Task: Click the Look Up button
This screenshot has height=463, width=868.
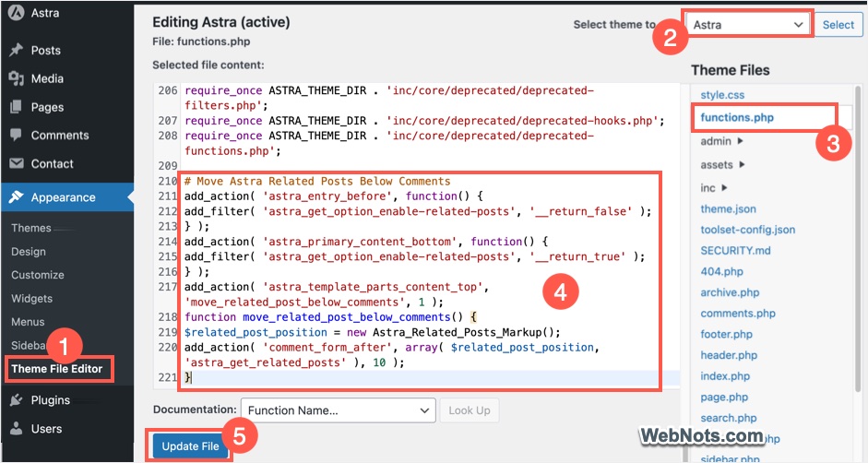Action: 469,410
